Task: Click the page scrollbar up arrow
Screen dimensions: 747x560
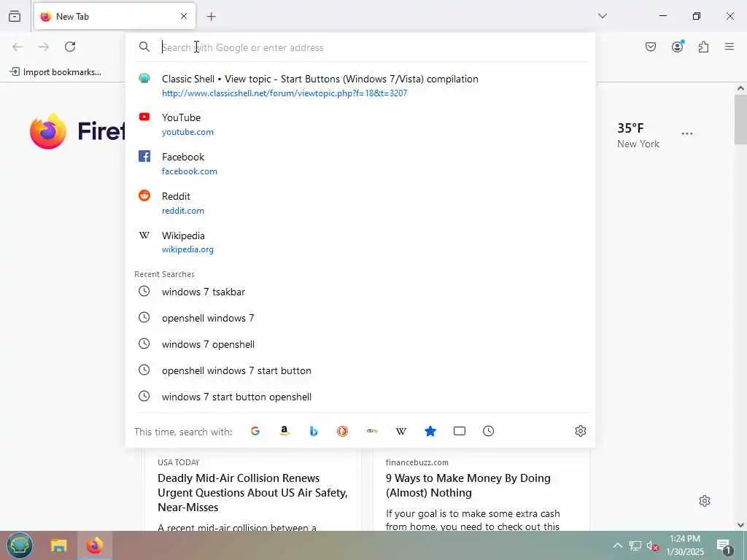Action: pyautogui.click(x=740, y=88)
